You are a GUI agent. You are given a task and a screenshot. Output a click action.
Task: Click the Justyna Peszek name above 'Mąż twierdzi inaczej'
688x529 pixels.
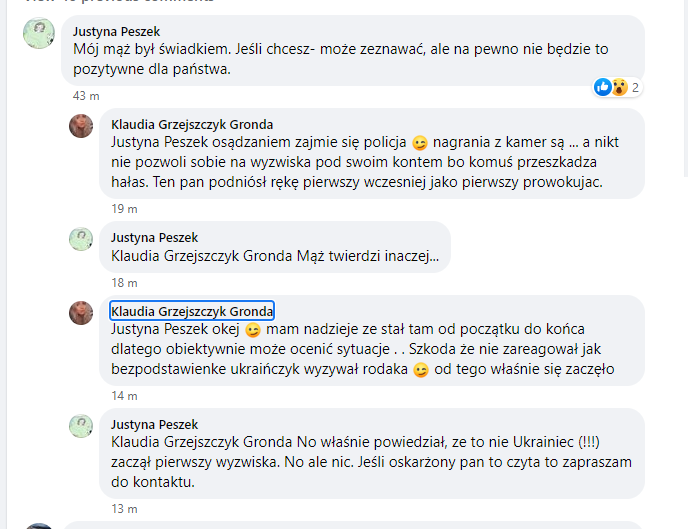(x=155, y=238)
